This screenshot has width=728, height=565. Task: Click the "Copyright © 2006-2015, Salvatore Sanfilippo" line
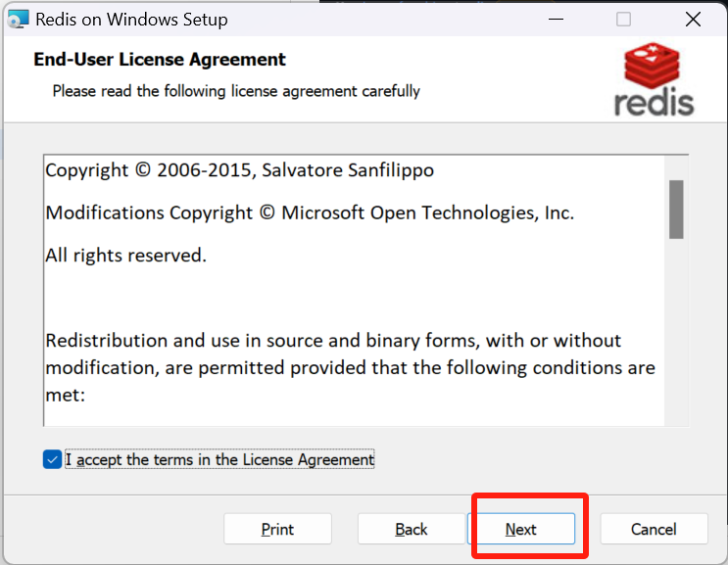pos(240,170)
